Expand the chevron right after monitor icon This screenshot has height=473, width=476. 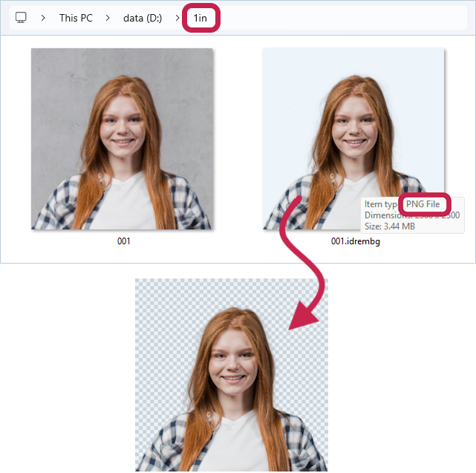click(x=43, y=18)
